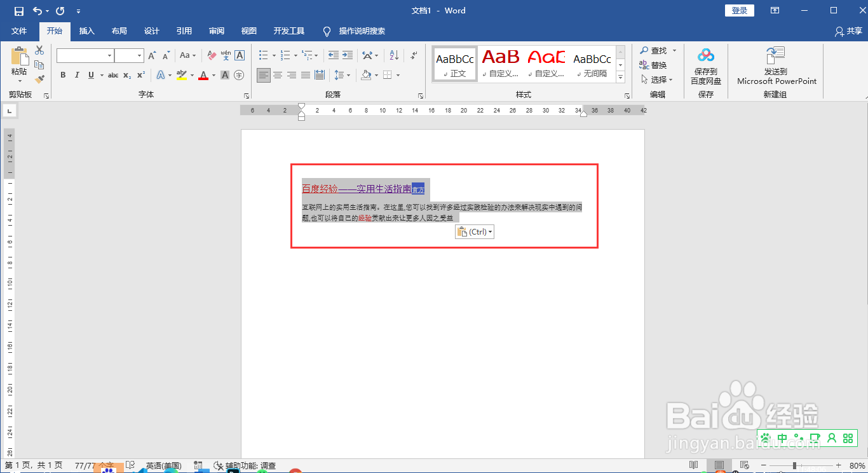Click the Find (查找) button
Viewport: 868px width, 473px height.
pos(653,50)
